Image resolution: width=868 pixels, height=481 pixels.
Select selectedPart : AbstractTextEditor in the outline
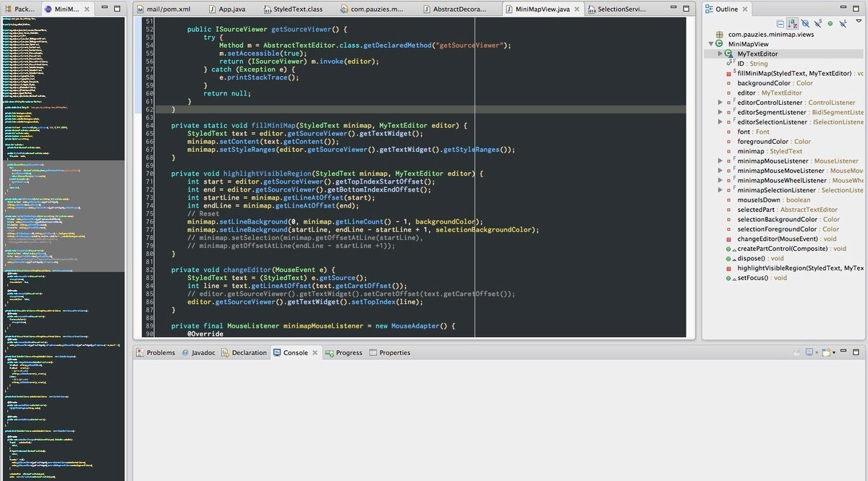click(x=787, y=210)
